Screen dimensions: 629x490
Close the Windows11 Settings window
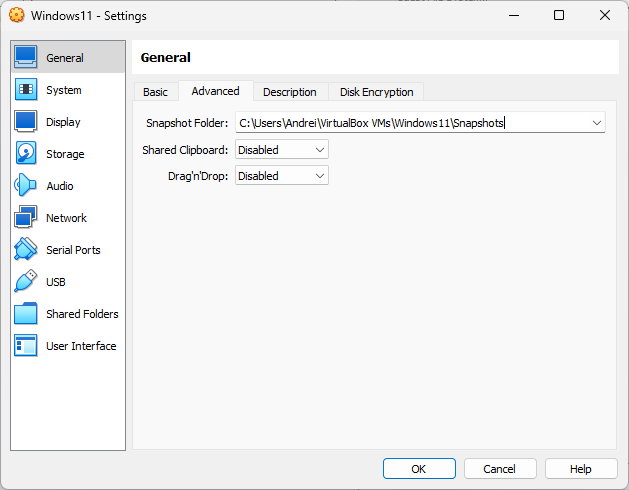point(605,15)
